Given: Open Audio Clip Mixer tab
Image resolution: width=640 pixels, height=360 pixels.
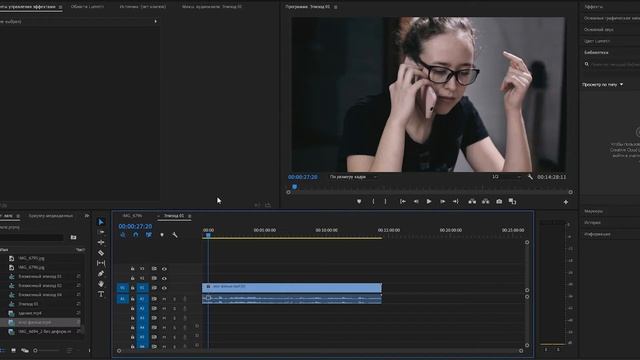Looking at the screenshot, I should (x=212, y=7).
